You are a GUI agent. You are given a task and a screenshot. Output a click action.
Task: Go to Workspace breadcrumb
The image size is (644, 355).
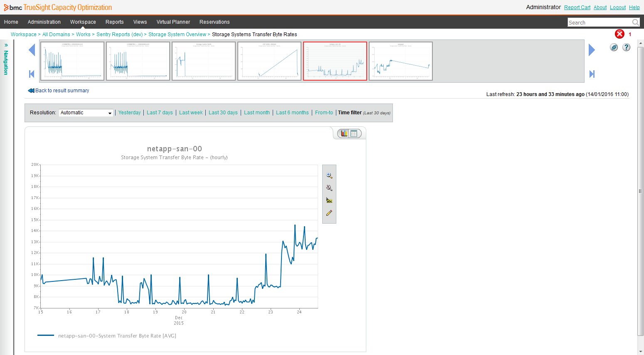(24, 35)
